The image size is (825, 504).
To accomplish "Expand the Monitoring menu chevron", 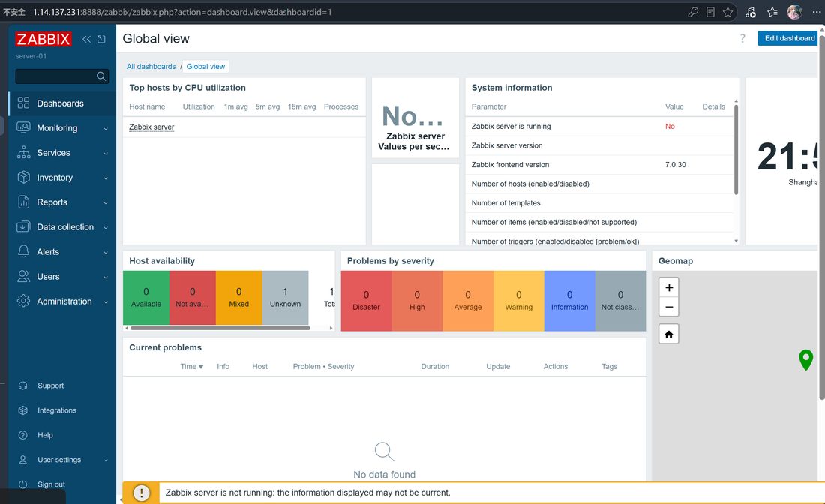I will coord(106,128).
